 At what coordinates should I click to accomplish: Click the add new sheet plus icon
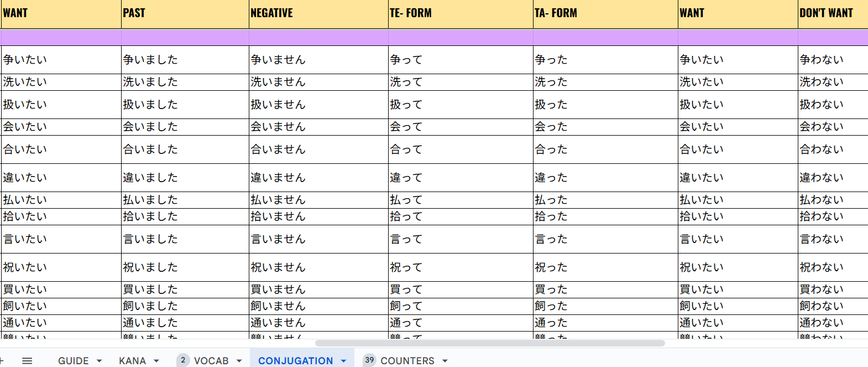point(2,360)
